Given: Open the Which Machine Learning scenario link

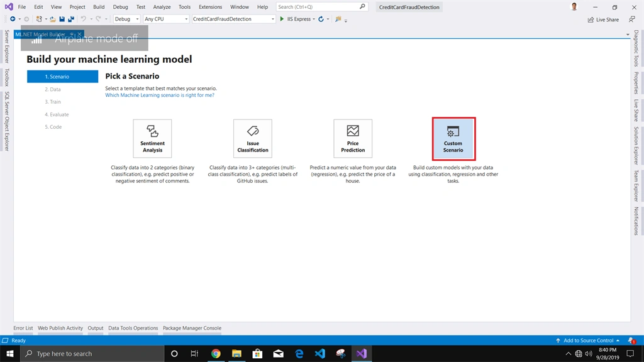Looking at the screenshot, I should tap(160, 95).
